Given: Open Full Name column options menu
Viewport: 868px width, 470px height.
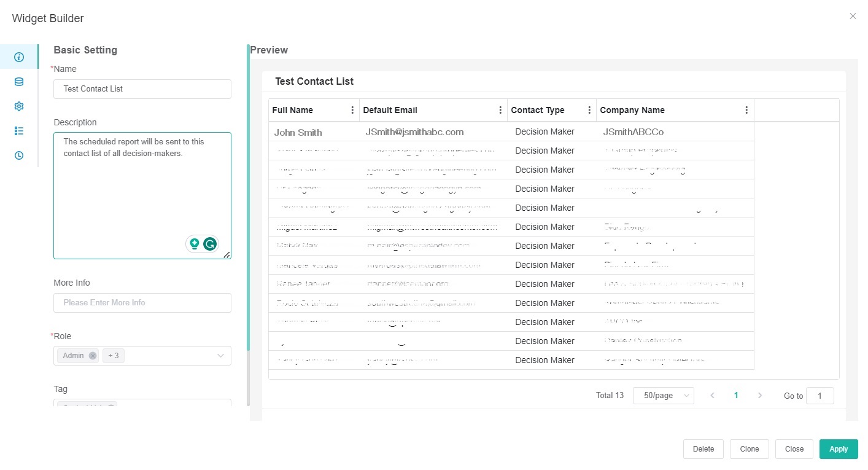Looking at the screenshot, I should (x=352, y=111).
